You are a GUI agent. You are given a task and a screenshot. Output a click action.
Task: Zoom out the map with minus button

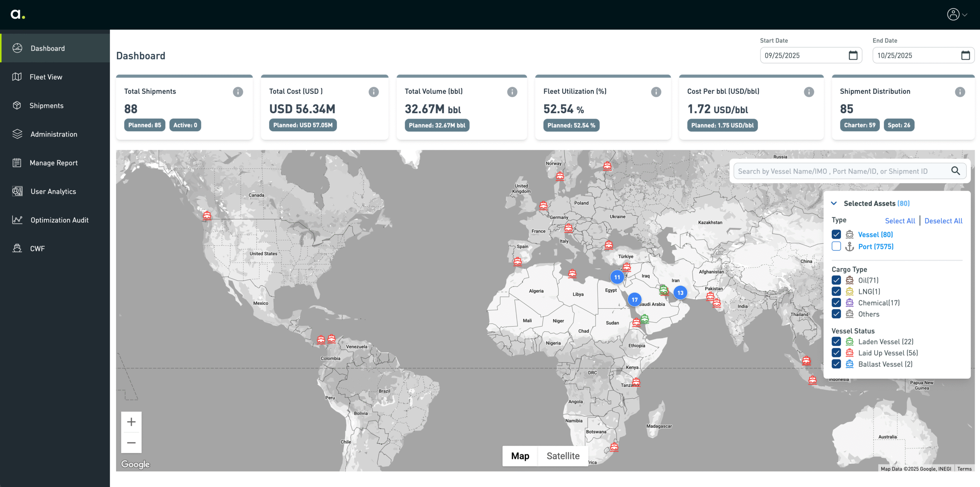point(131,443)
